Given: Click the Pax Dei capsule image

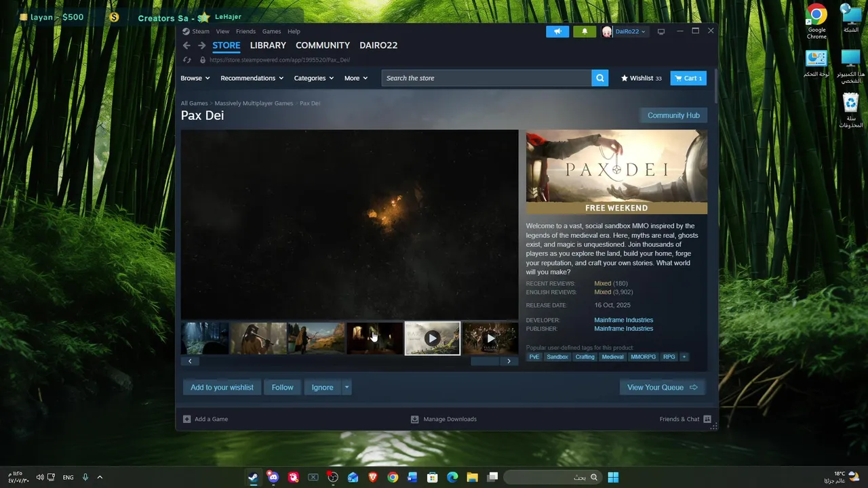Looking at the screenshot, I should 616,171.
